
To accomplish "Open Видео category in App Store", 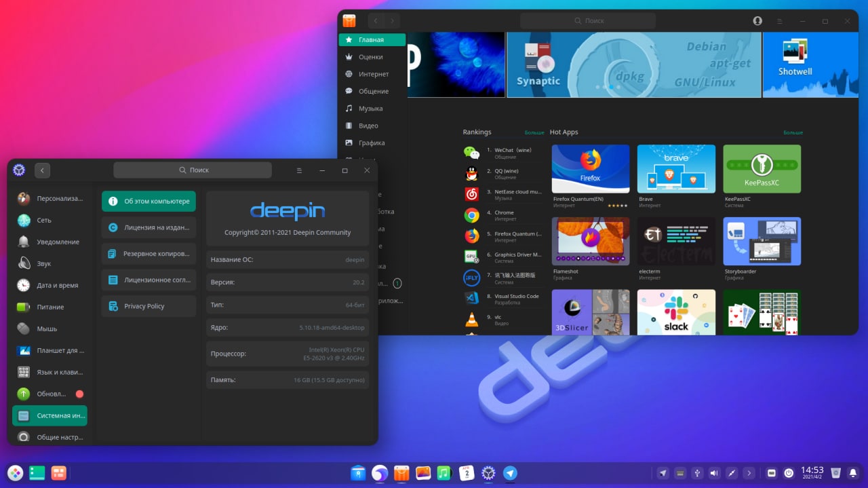I will pyautogui.click(x=372, y=126).
